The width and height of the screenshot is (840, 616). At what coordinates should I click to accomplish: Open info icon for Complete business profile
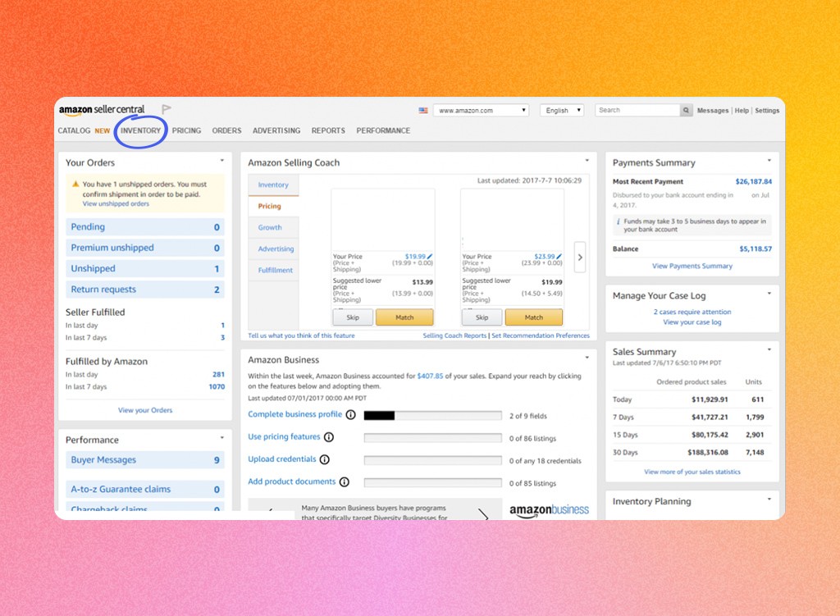coord(350,414)
